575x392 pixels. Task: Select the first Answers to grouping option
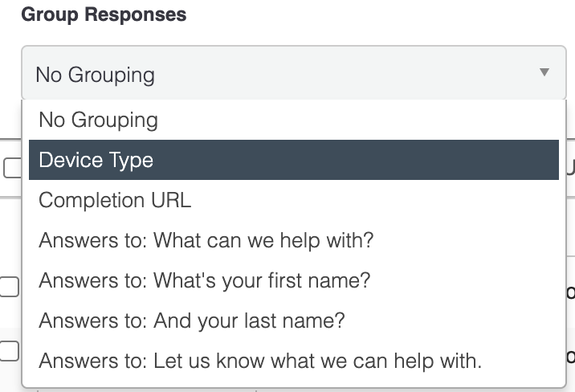click(x=206, y=240)
